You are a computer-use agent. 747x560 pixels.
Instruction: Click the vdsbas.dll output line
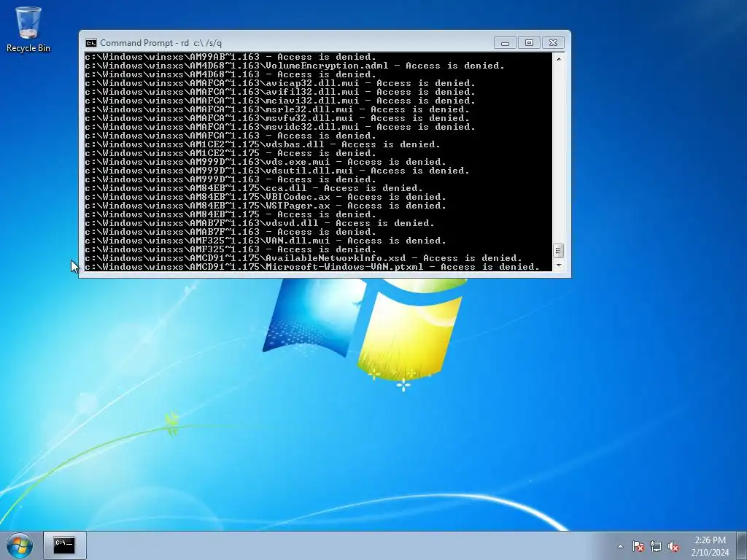point(263,144)
